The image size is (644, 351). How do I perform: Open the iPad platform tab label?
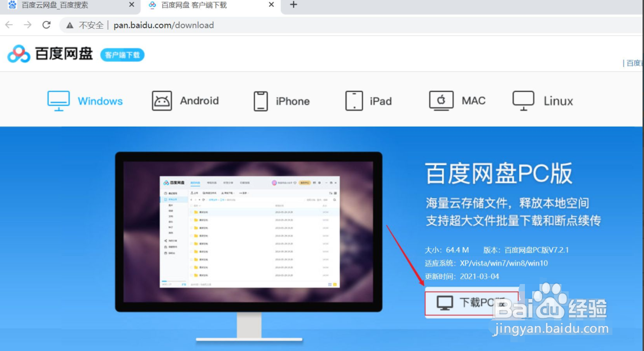[381, 101]
